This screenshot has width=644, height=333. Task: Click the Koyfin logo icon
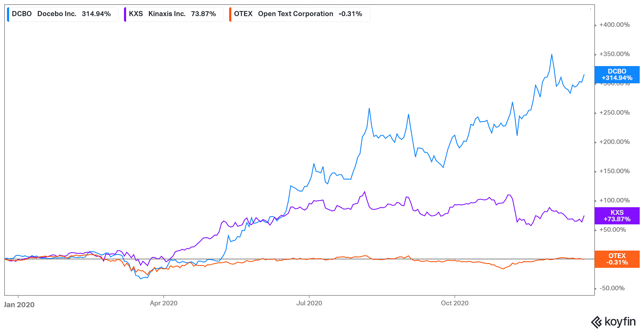[x=597, y=322]
